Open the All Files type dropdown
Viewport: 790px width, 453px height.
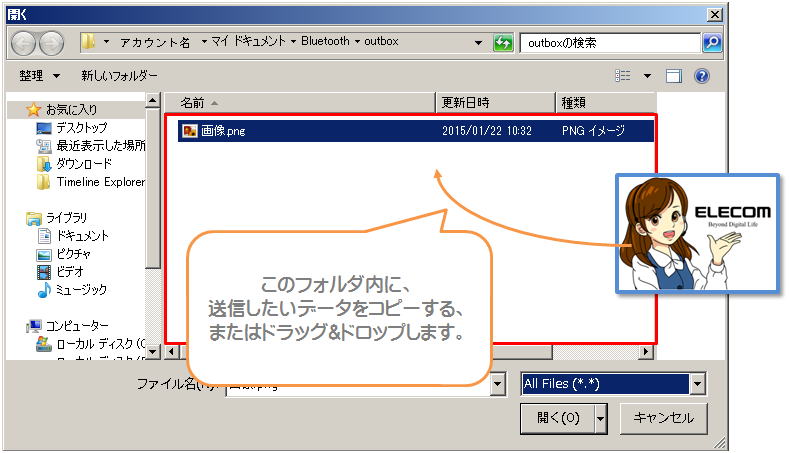click(x=697, y=384)
